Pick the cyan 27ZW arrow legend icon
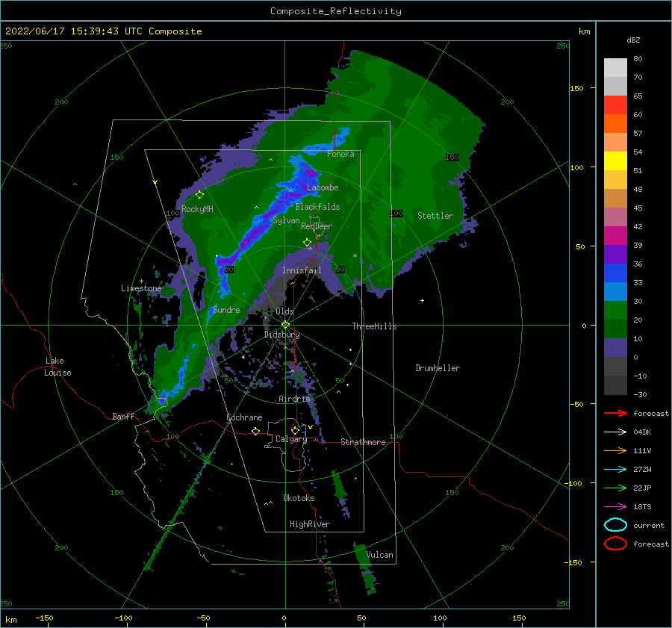Image resolution: width=672 pixels, height=628 pixels. click(x=615, y=470)
